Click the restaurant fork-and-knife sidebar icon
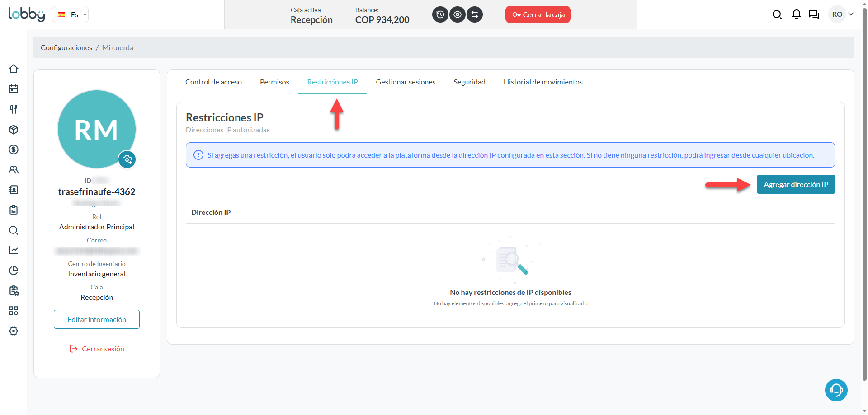868x415 pixels. (14, 109)
